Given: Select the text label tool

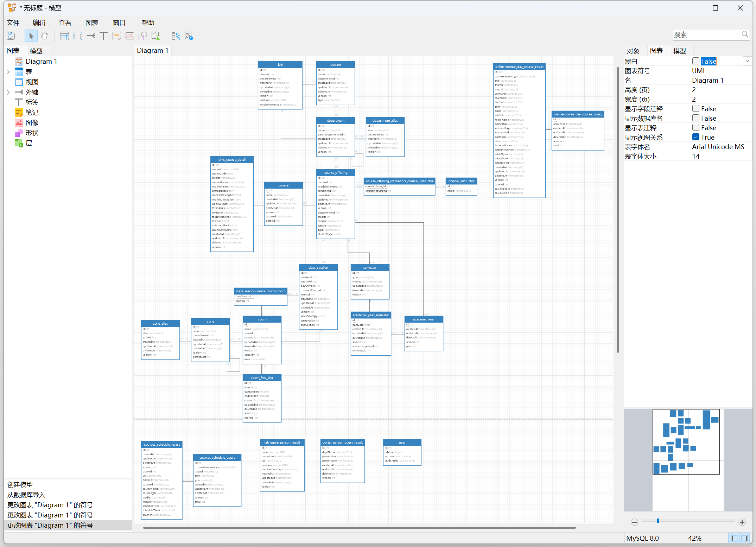Looking at the screenshot, I should 103,36.
